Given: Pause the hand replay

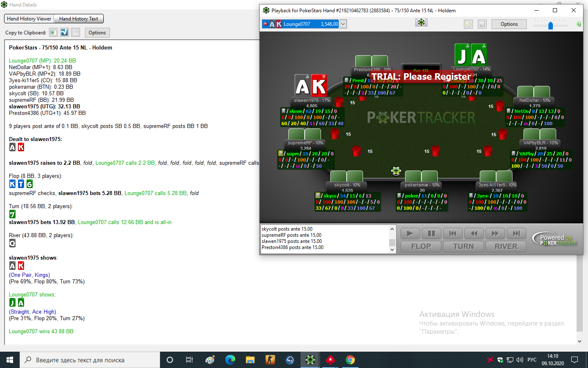Looking at the screenshot, I should click(431, 233).
